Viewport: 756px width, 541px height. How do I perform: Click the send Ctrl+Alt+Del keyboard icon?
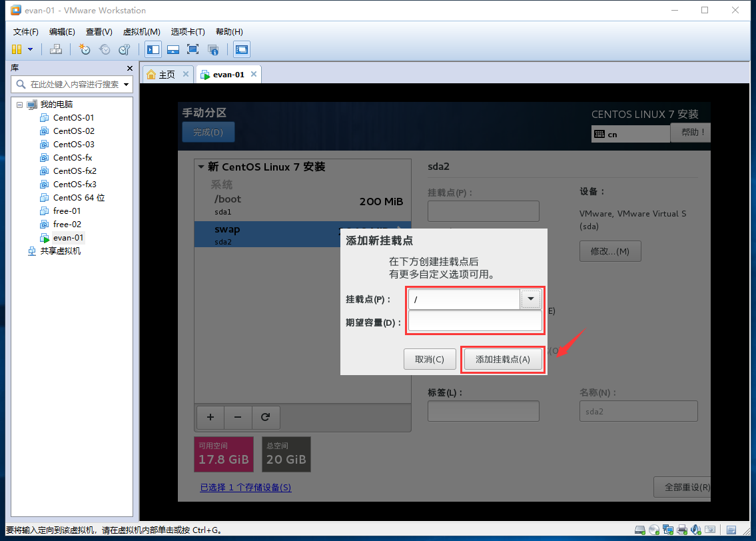56,49
